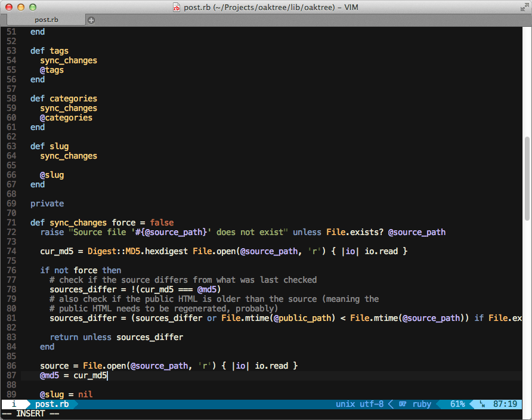Click the post.rb filename in the statusline

pos(52,404)
